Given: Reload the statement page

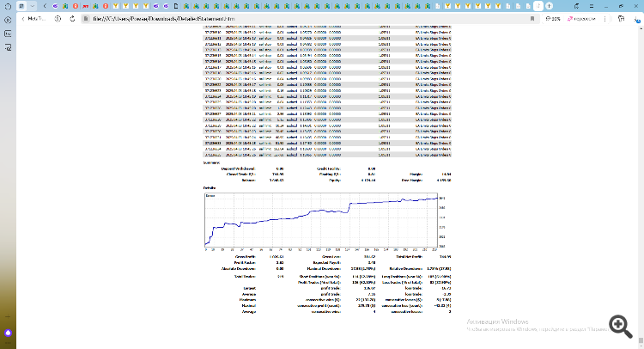Looking at the screenshot, I should pyautogui.click(x=72, y=19).
